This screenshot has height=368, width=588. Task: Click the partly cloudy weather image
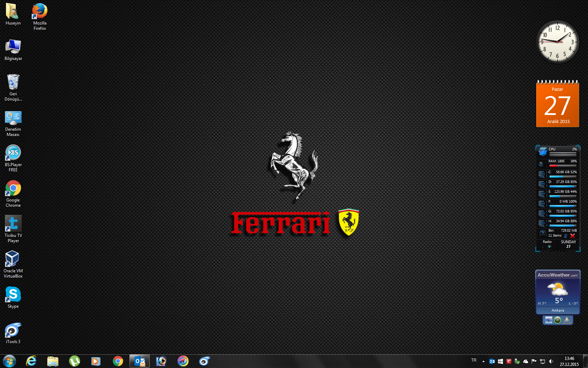[558, 289]
